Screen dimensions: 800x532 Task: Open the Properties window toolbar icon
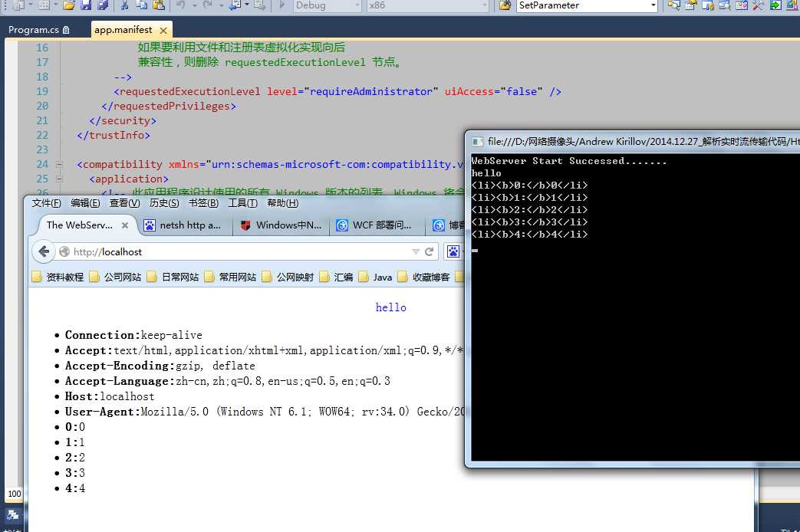691,5
